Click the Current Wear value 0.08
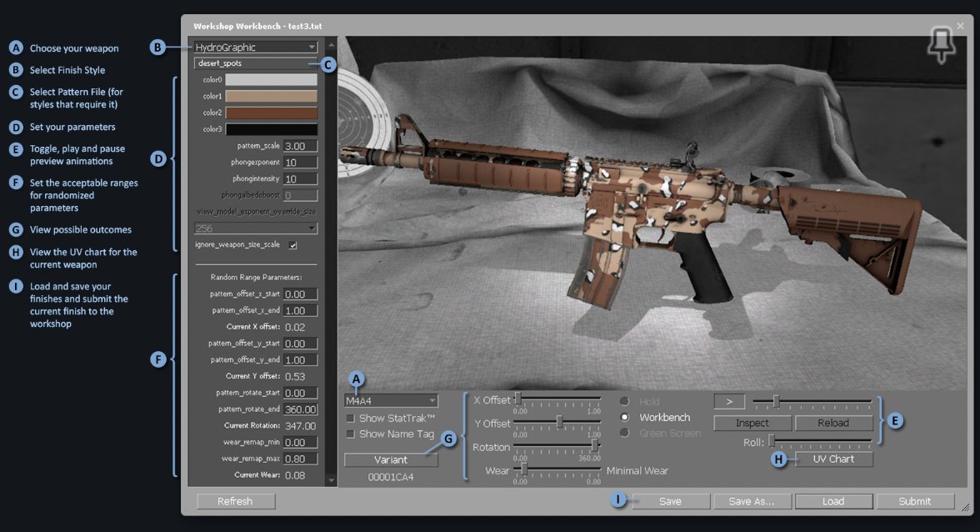Screen dimensions: 980x532 295,475
